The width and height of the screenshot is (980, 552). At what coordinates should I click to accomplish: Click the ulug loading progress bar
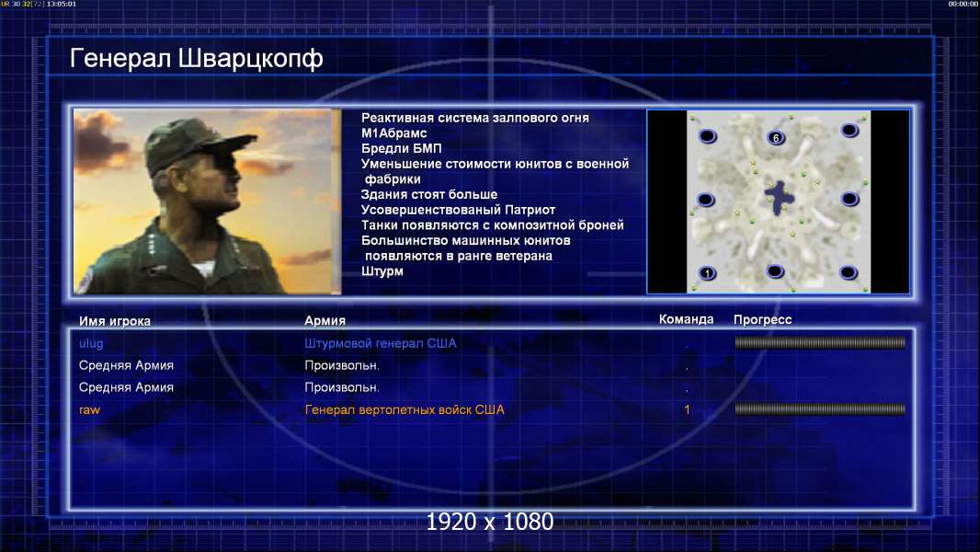coord(820,342)
